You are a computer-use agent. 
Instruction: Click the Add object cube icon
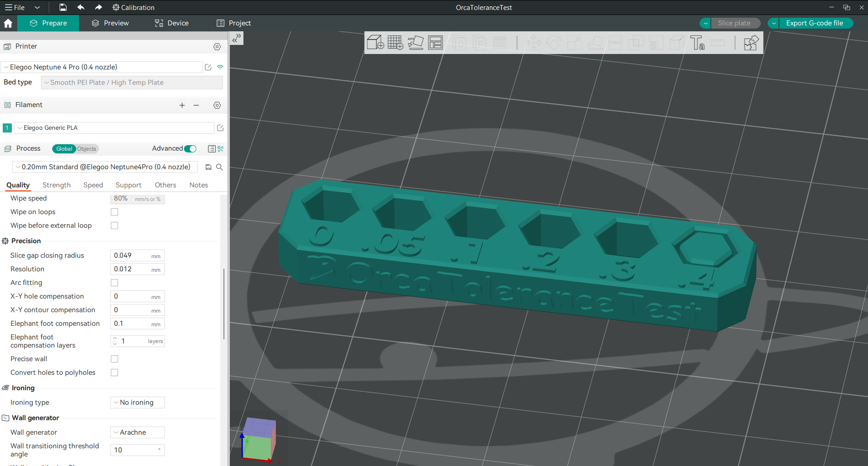click(x=375, y=43)
